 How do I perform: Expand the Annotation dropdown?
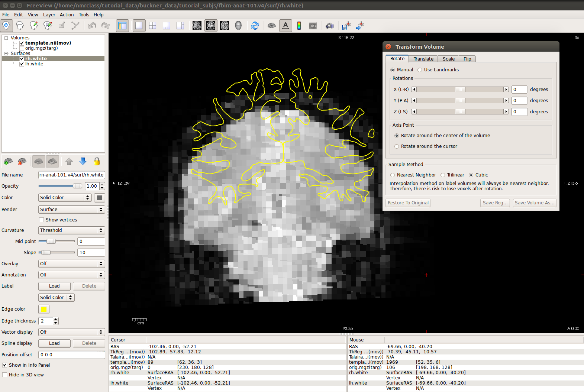[71, 275]
